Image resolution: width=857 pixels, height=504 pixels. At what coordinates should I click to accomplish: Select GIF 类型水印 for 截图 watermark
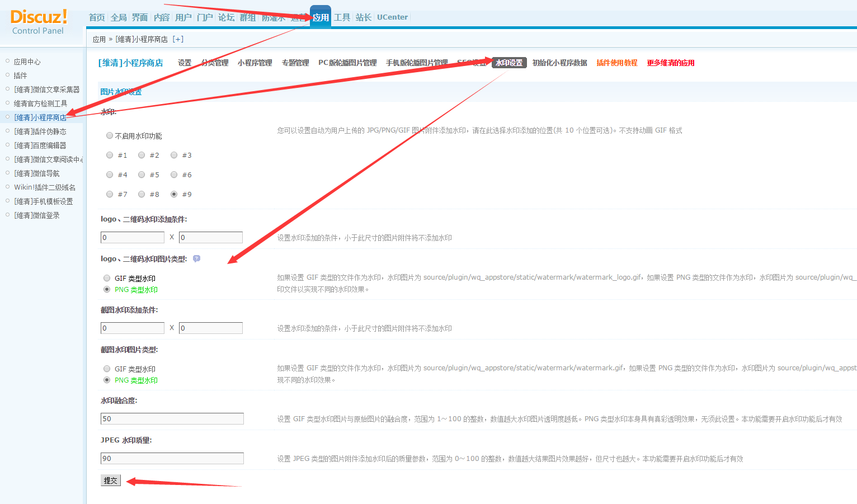[107, 369]
